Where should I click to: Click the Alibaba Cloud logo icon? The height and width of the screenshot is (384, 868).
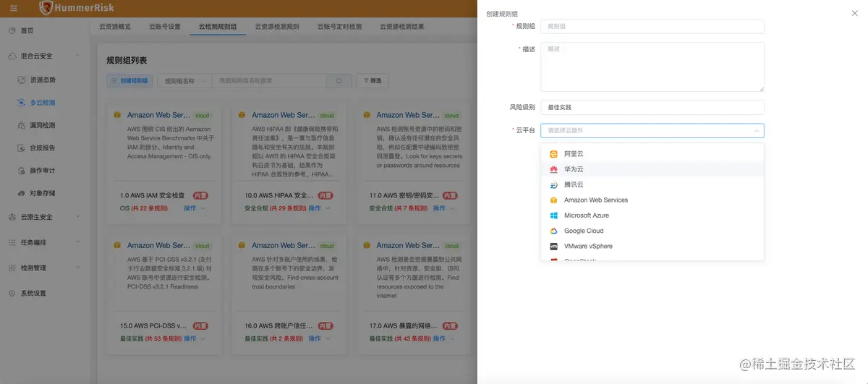(x=553, y=154)
